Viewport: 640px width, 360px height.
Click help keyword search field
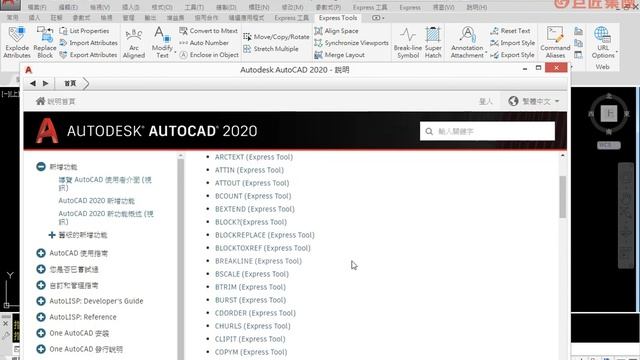coord(487,131)
